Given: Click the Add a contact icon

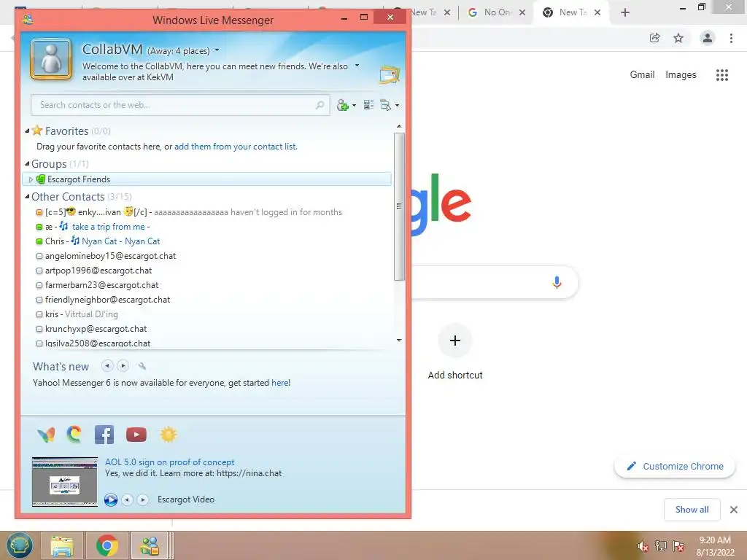Looking at the screenshot, I should [343, 105].
